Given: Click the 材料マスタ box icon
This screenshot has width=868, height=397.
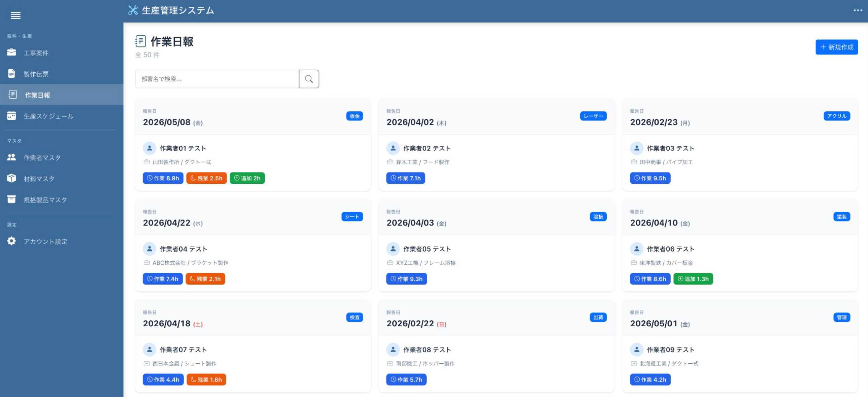Looking at the screenshot, I should tap(11, 178).
